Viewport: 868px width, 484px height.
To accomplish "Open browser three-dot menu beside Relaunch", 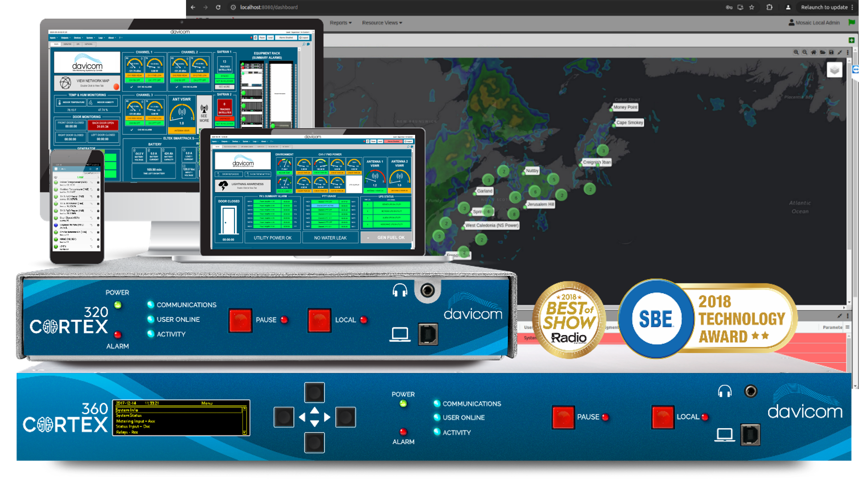I will click(x=852, y=7).
